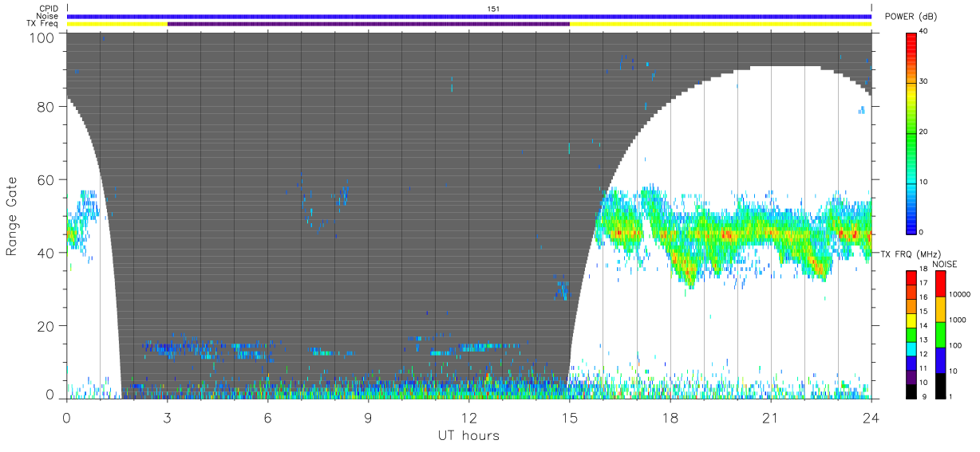Click the black swatch in NOISE legend

pos(941,384)
